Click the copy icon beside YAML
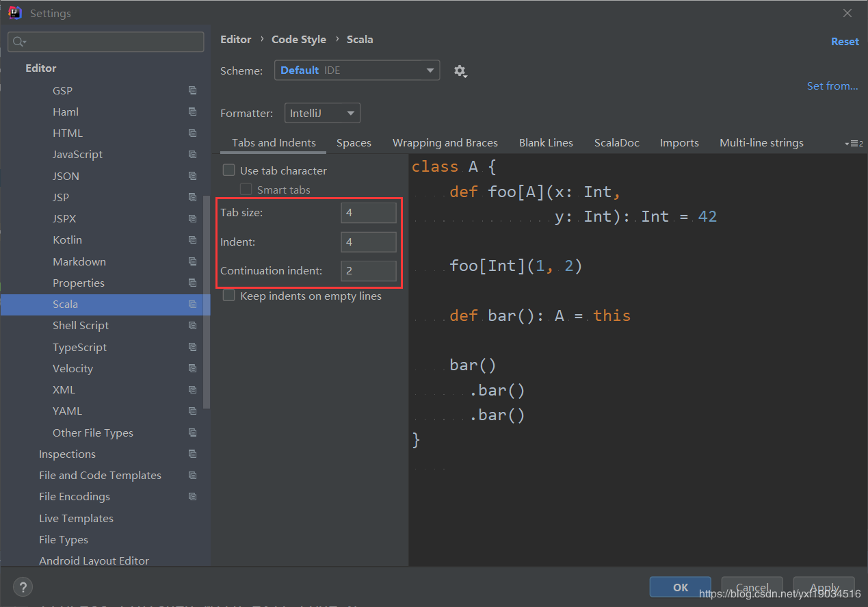The height and width of the screenshot is (607, 868). tap(192, 411)
